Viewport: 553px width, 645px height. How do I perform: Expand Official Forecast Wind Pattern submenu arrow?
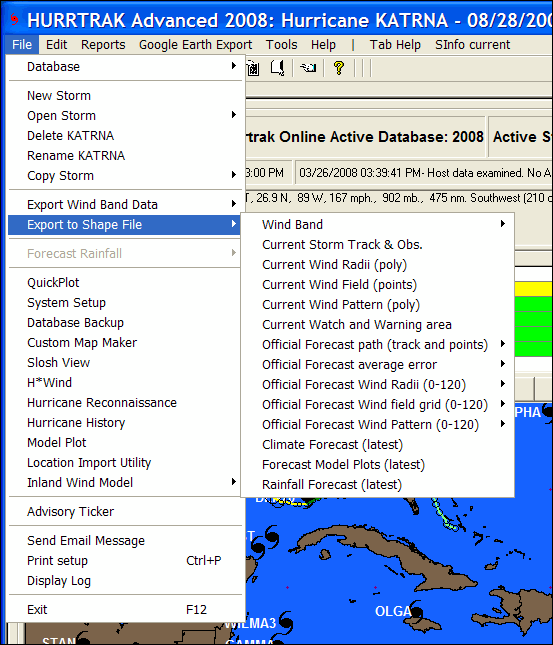pyautogui.click(x=503, y=424)
